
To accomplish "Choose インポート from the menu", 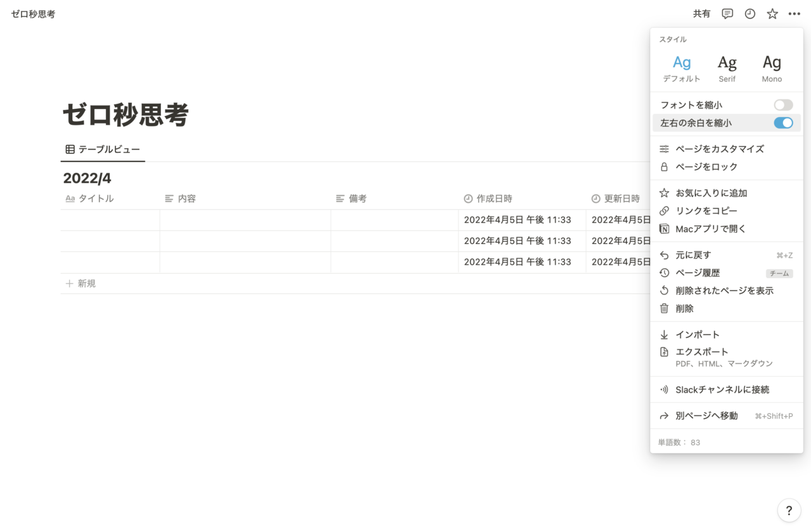I will tap(727, 334).
